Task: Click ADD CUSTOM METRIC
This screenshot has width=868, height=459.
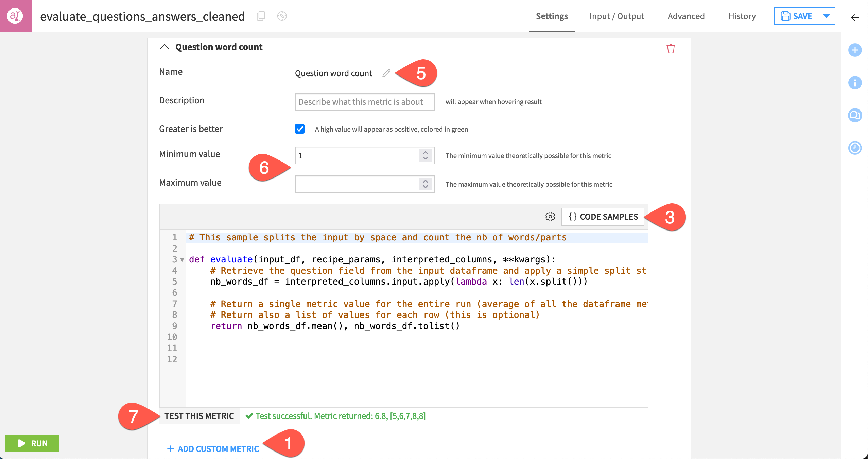Action: (213, 449)
